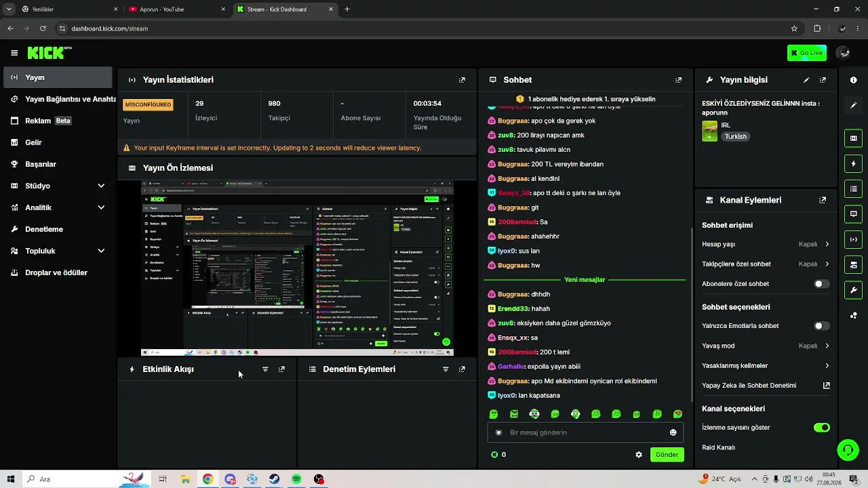The width and height of the screenshot is (868, 488).
Task: Open Droplar ve ödüller page
Action: click(x=58, y=272)
